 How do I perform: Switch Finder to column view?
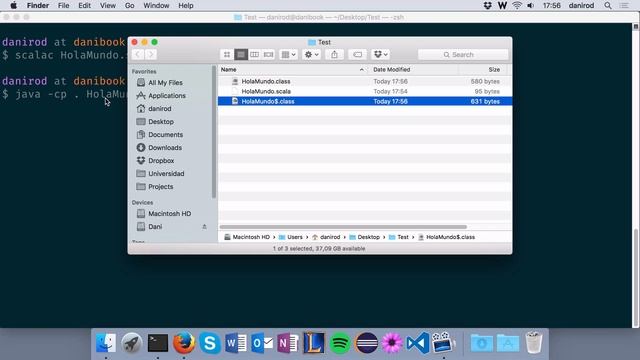pyautogui.click(x=254, y=54)
